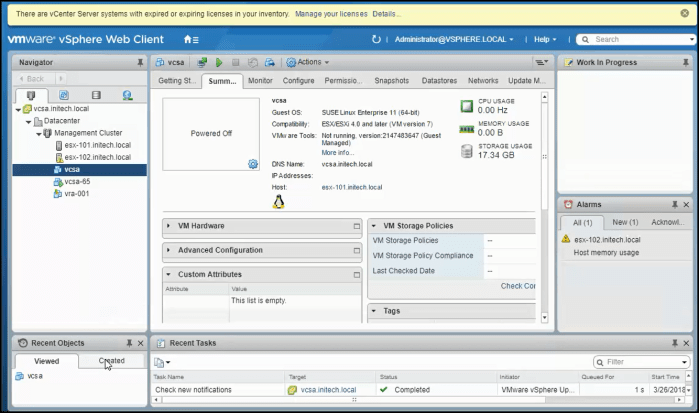Expand the VM Hardware section
This screenshot has width=699, height=413.
click(169, 226)
